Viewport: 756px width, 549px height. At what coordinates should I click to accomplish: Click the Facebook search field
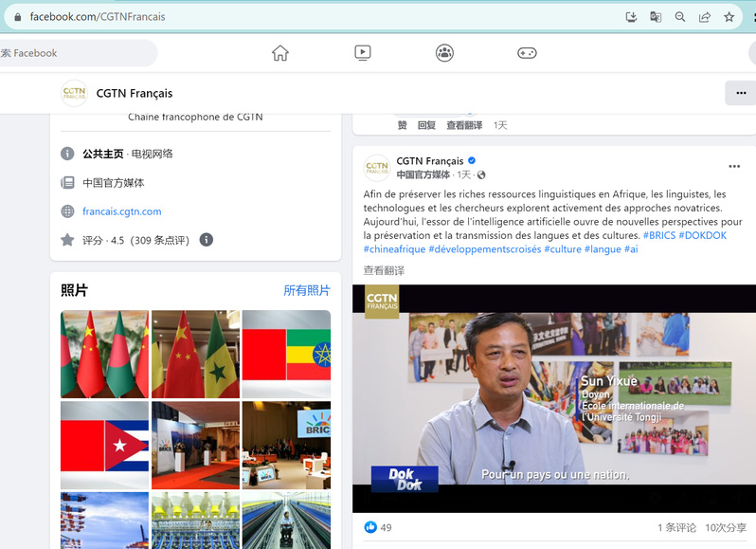[x=77, y=53]
